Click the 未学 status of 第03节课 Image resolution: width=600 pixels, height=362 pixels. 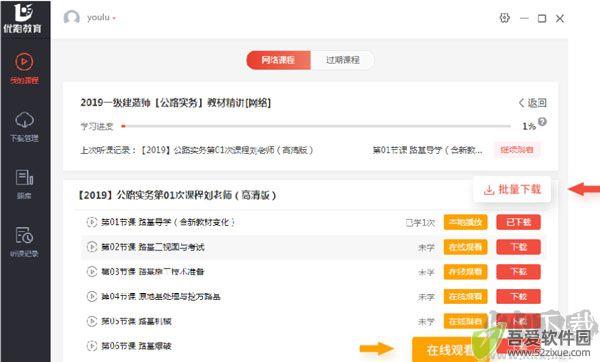pyautogui.click(x=426, y=272)
